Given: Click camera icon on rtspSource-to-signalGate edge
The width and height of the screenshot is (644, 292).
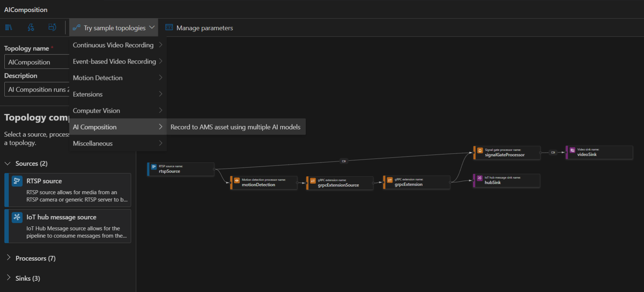Looking at the screenshot, I should [x=344, y=161].
